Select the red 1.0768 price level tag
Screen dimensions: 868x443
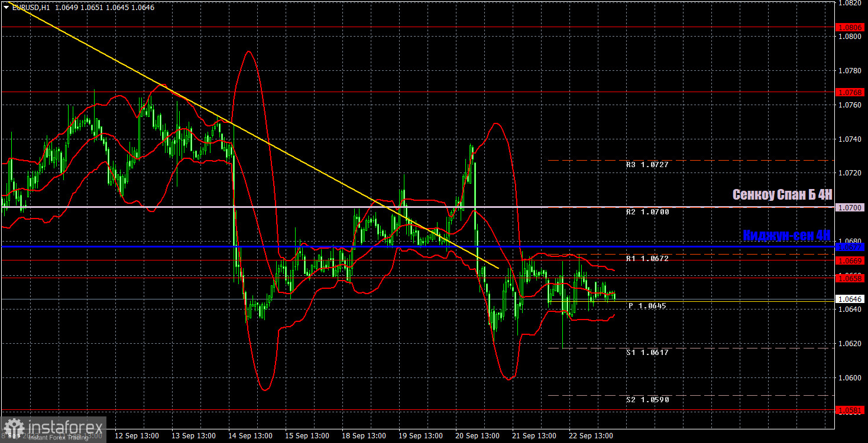point(850,92)
